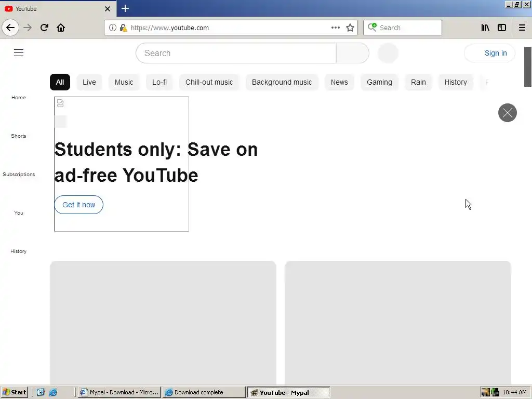The width and height of the screenshot is (532, 399).
Task: Open page actions three-dot menu in address bar
Action: [x=336, y=28]
